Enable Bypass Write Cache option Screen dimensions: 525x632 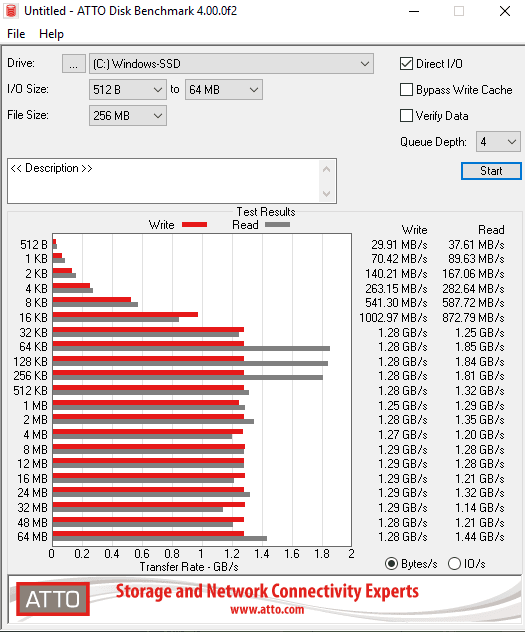406,90
